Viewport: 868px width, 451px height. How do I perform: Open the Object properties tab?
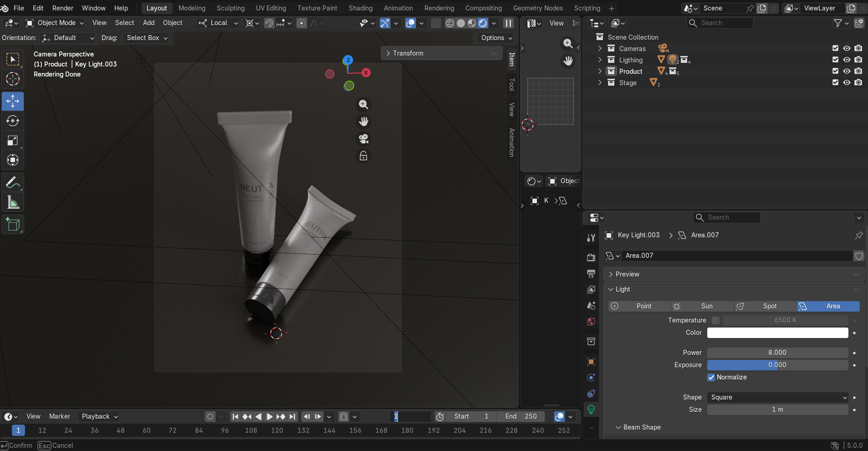(x=591, y=362)
